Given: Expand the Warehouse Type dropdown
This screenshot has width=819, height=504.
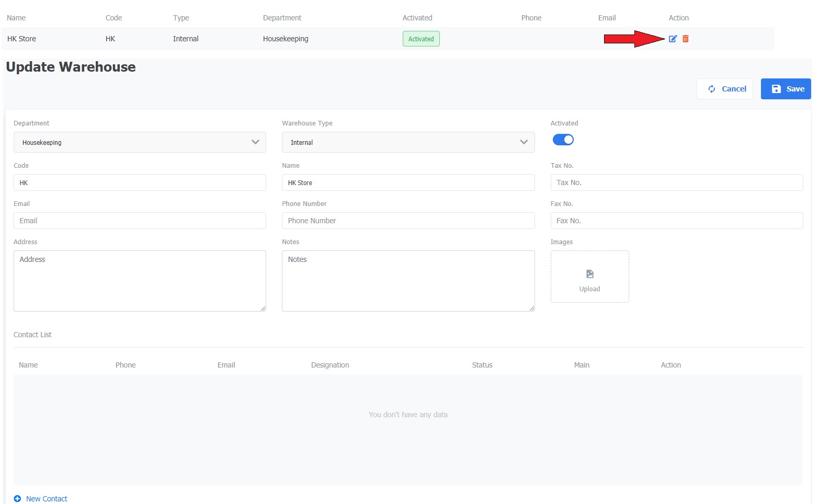Looking at the screenshot, I should 408,142.
